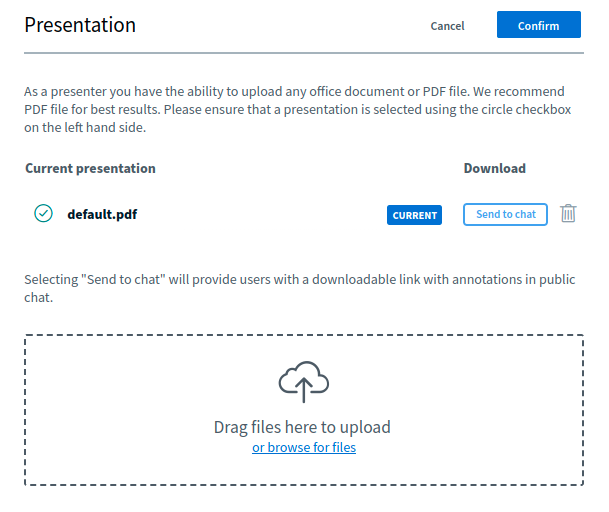Click the cloud upload icon
Viewport: 609px width, 512px height.
click(304, 381)
